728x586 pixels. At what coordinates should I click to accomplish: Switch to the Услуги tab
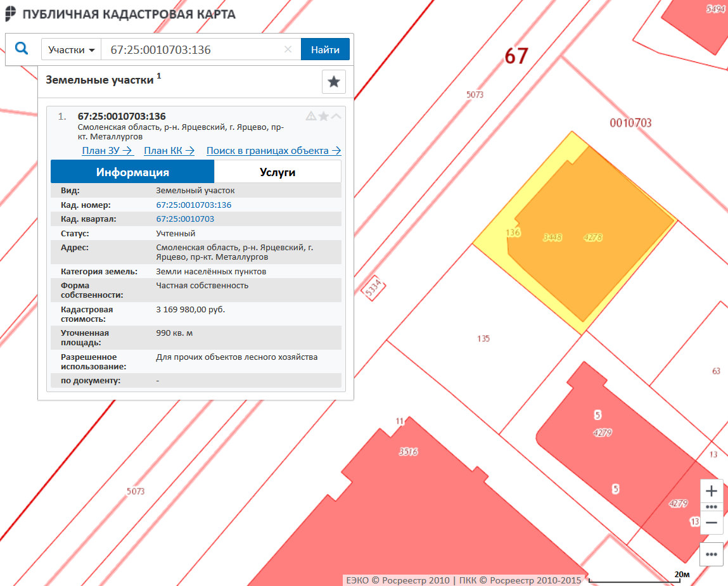click(x=278, y=172)
